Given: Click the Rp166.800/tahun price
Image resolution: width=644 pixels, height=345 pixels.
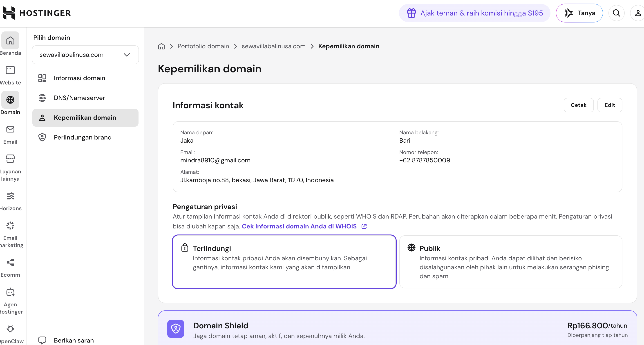Looking at the screenshot, I should [597, 325].
